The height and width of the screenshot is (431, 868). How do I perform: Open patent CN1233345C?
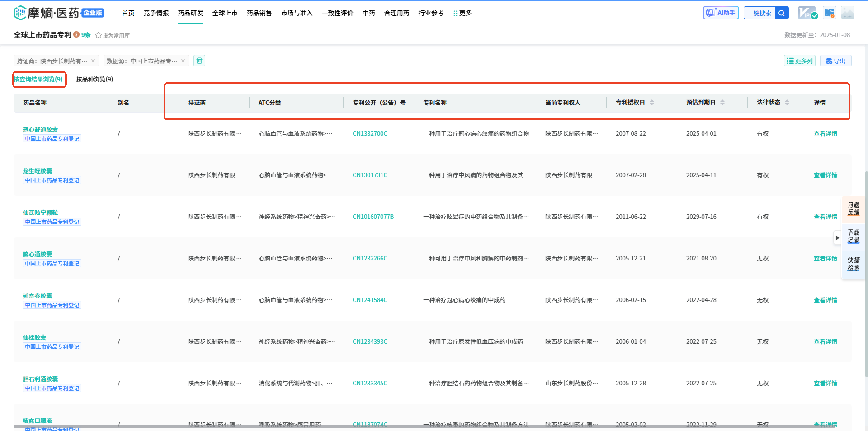click(x=370, y=383)
